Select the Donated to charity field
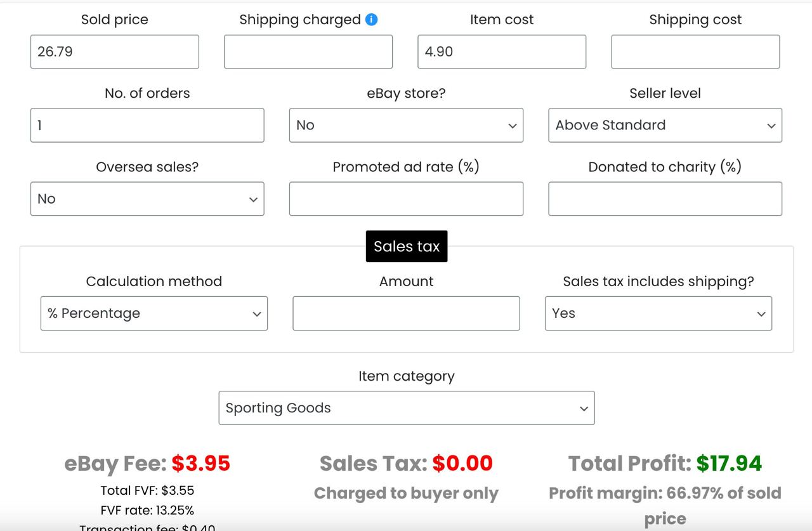 (x=665, y=199)
